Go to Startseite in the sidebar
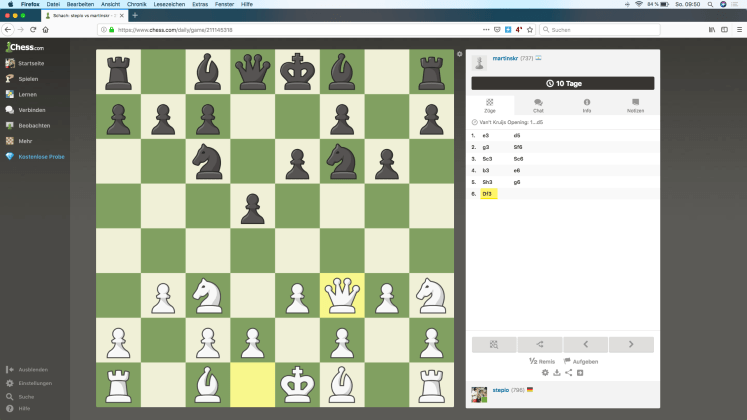The width and height of the screenshot is (747, 420). pyautogui.click(x=31, y=63)
